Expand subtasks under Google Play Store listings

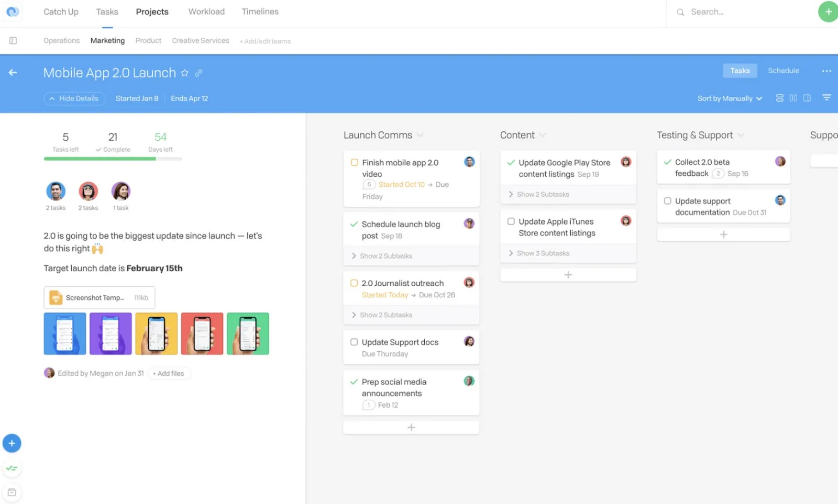568,194
